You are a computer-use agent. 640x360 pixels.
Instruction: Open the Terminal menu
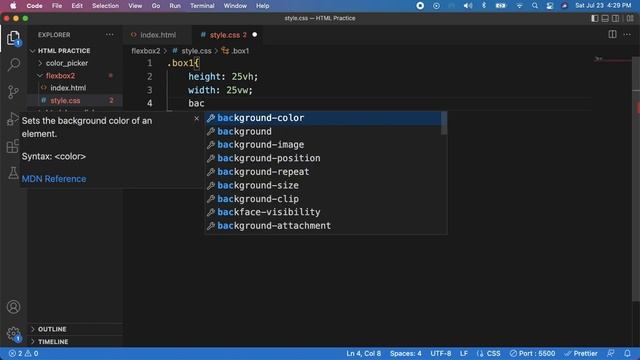(x=202, y=6)
